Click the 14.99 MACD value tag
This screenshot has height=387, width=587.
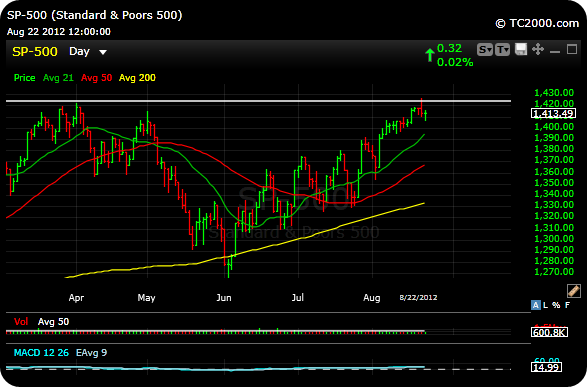pyautogui.click(x=547, y=368)
